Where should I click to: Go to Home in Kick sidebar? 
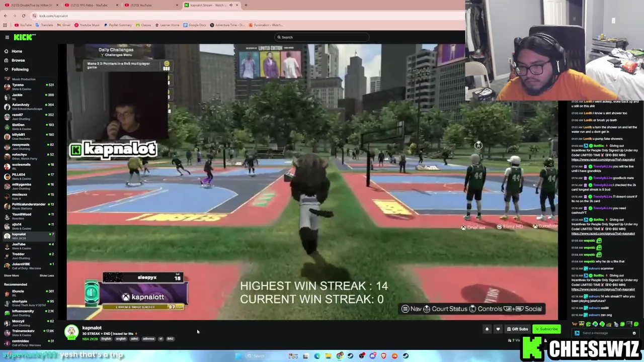coord(17,51)
